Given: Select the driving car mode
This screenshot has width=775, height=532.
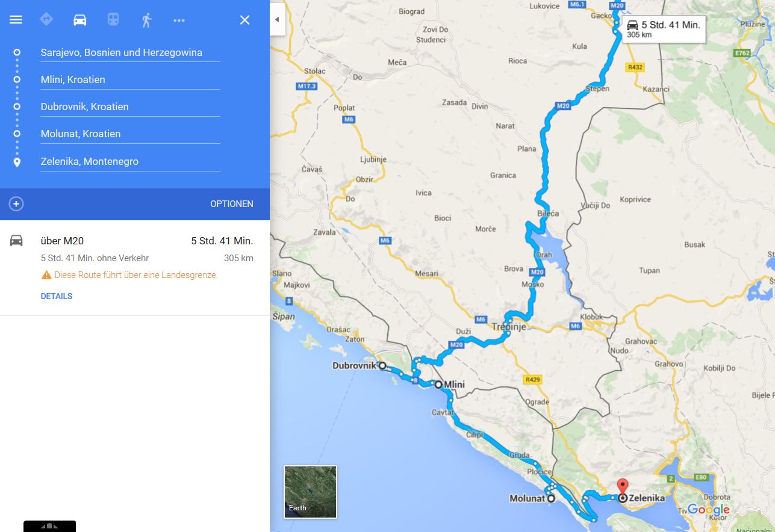Looking at the screenshot, I should click(x=79, y=20).
